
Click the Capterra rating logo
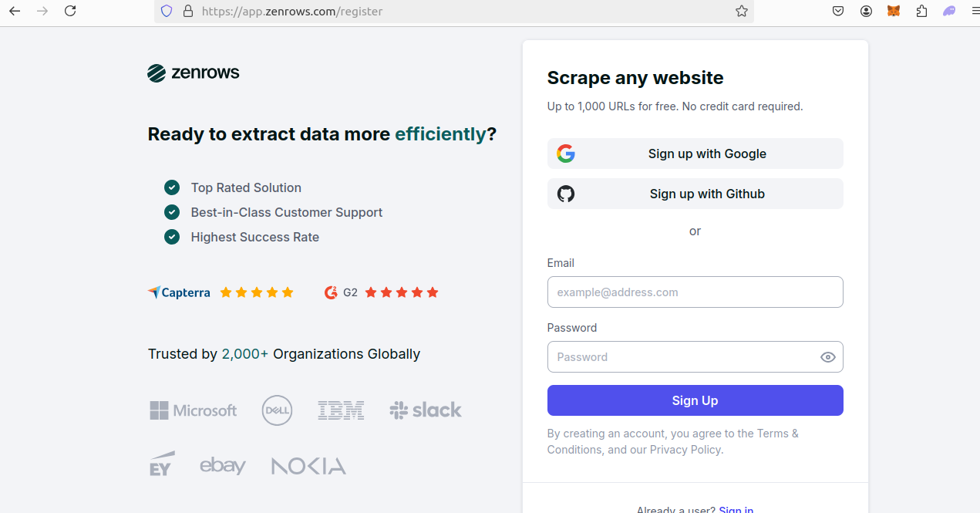pyautogui.click(x=180, y=292)
